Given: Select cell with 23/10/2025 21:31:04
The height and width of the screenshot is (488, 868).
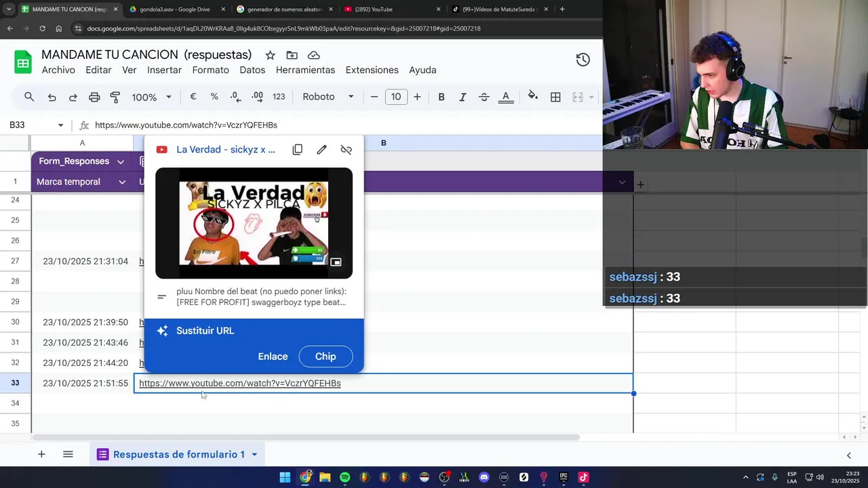Looking at the screenshot, I should (x=83, y=261).
